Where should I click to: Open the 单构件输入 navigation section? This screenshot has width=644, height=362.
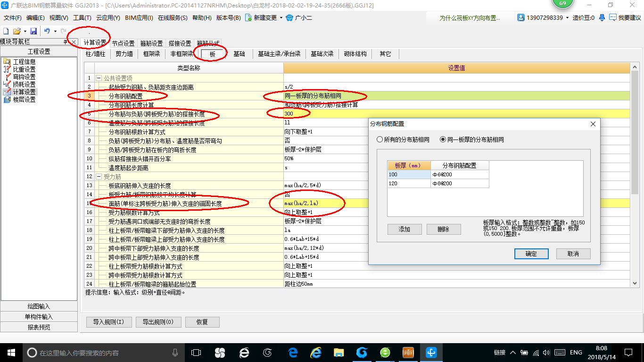pos(39,317)
